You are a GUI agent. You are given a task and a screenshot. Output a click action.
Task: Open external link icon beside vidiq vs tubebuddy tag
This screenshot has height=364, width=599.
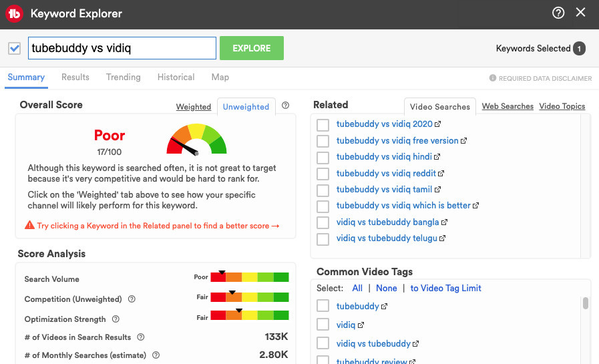415,343
